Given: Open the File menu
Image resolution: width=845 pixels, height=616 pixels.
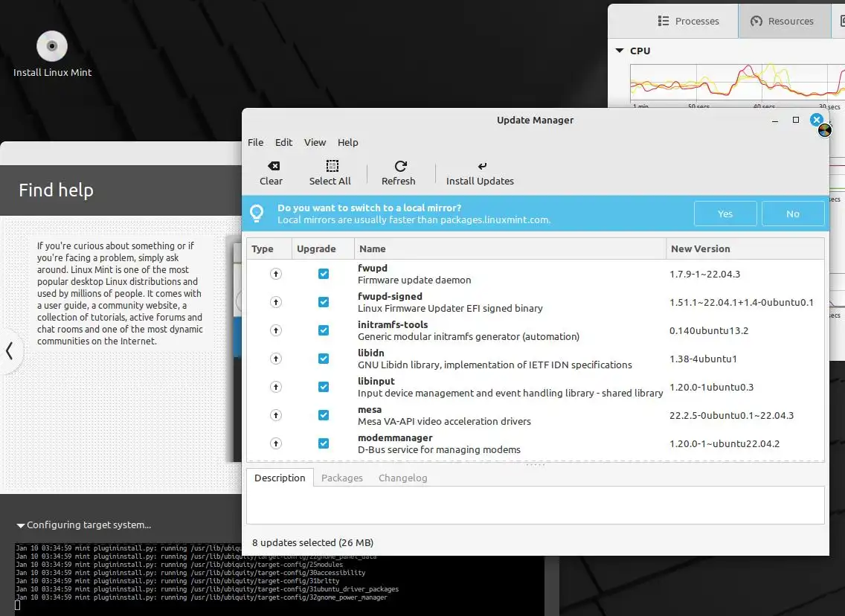Looking at the screenshot, I should (255, 142).
